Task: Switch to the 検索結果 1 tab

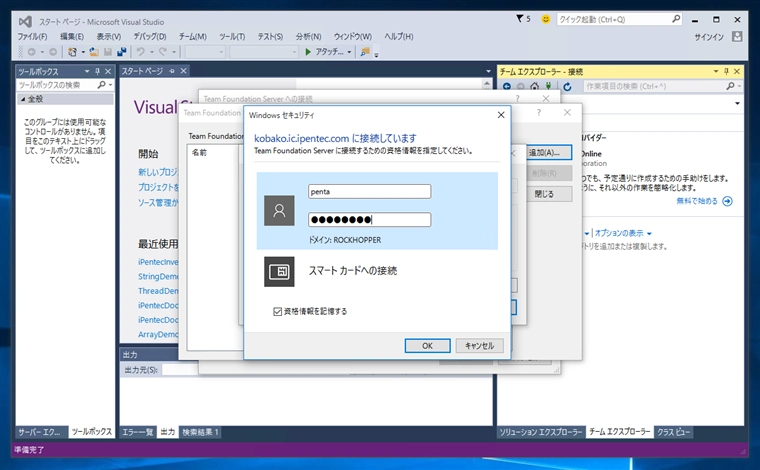Action: point(200,432)
